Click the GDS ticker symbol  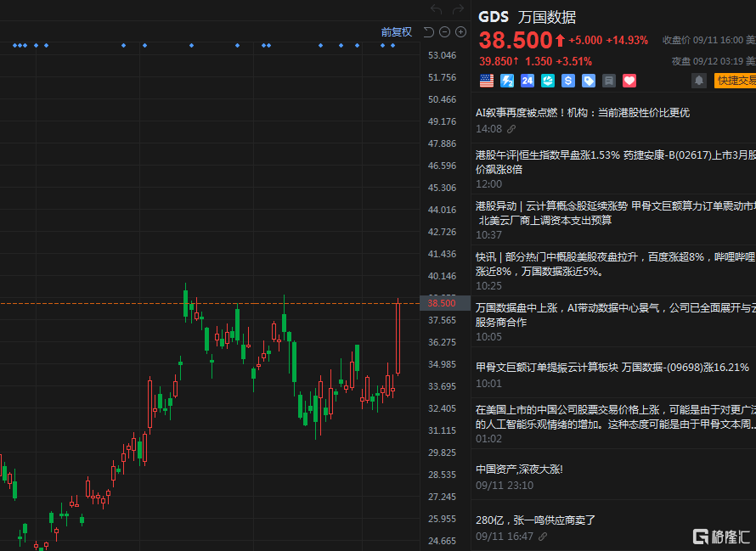pos(494,17)
